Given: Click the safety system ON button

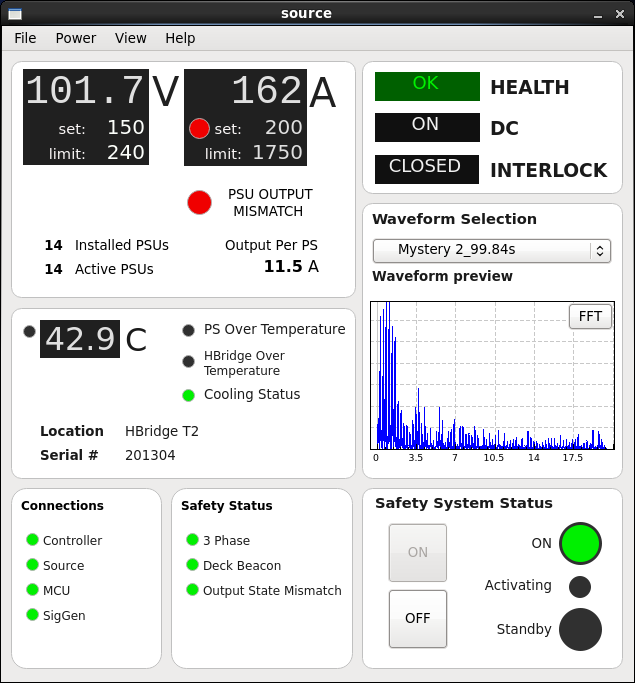Looking at the screenshot, I should pos(418,552).
